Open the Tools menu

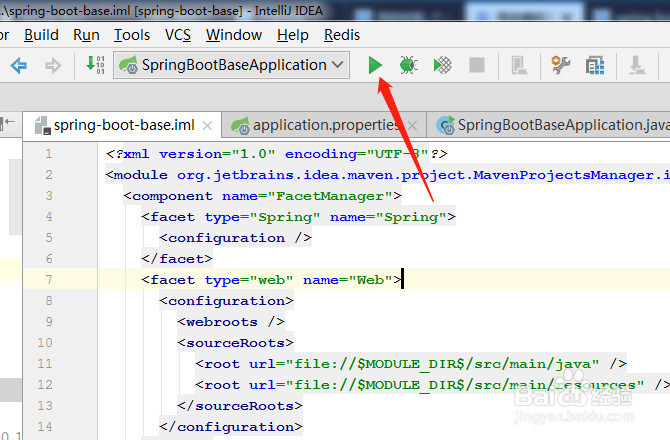pyautogui.click(x=132, y=35)
